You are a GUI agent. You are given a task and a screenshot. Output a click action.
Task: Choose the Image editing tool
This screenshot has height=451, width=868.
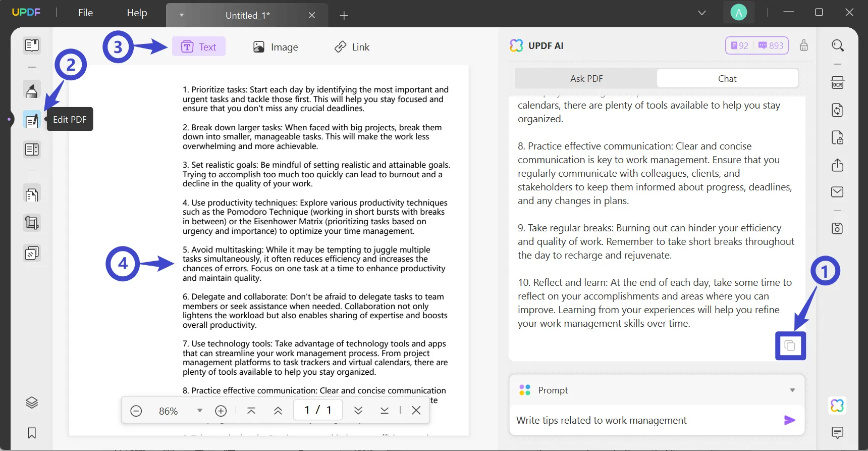click(276, 47)
